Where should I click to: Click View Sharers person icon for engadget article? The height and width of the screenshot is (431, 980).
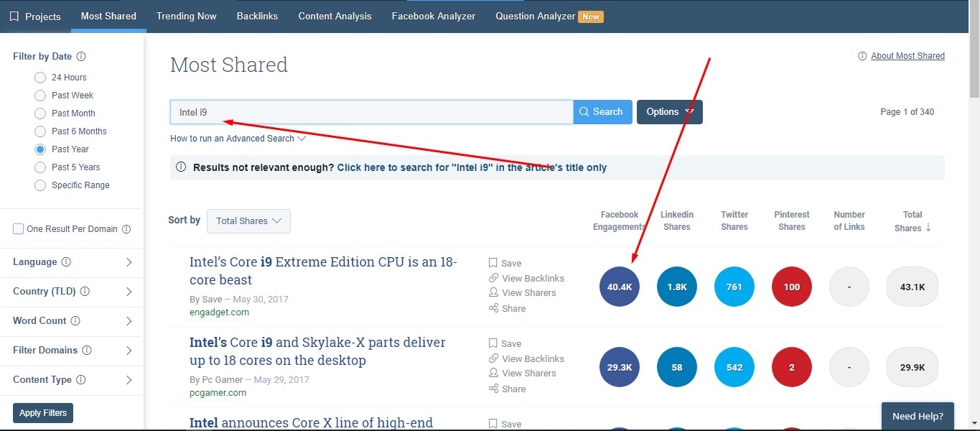(x=493, y=292)
